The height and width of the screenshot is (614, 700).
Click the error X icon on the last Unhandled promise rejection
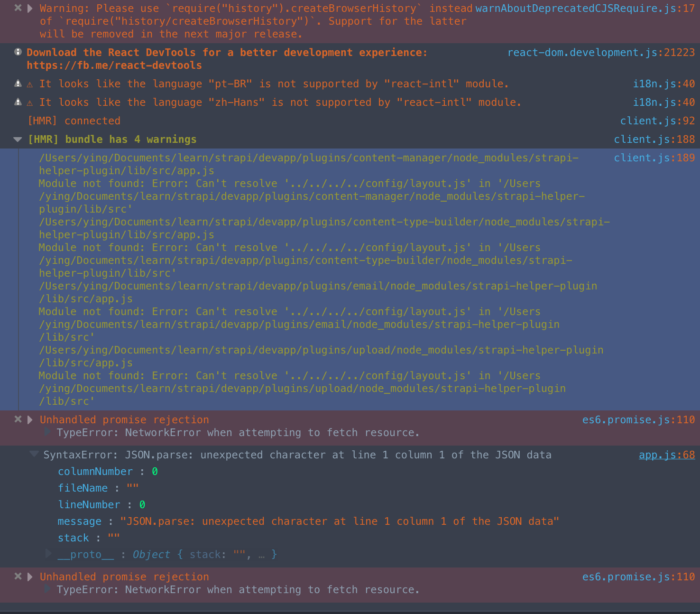18,576
